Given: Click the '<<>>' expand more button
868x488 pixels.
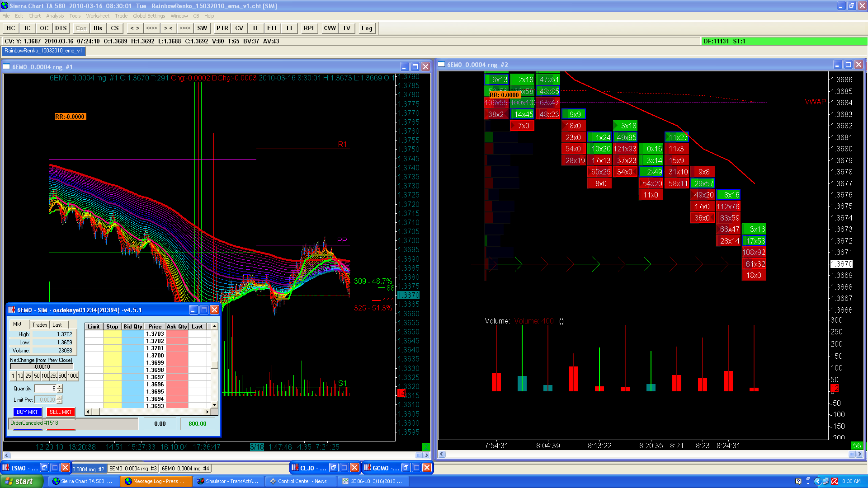Looking at the screenshot, I should pos(151,28).
